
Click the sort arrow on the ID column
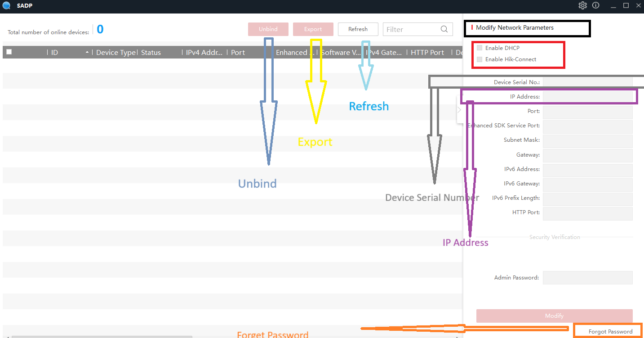pyautogui.click(x=87, y=52)
